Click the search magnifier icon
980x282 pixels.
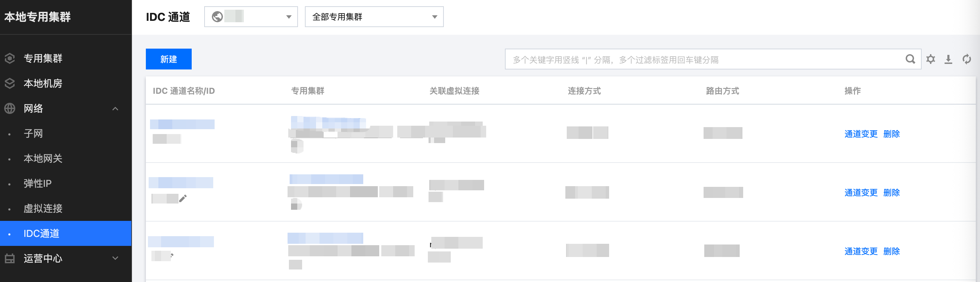(x=910, y=59)
